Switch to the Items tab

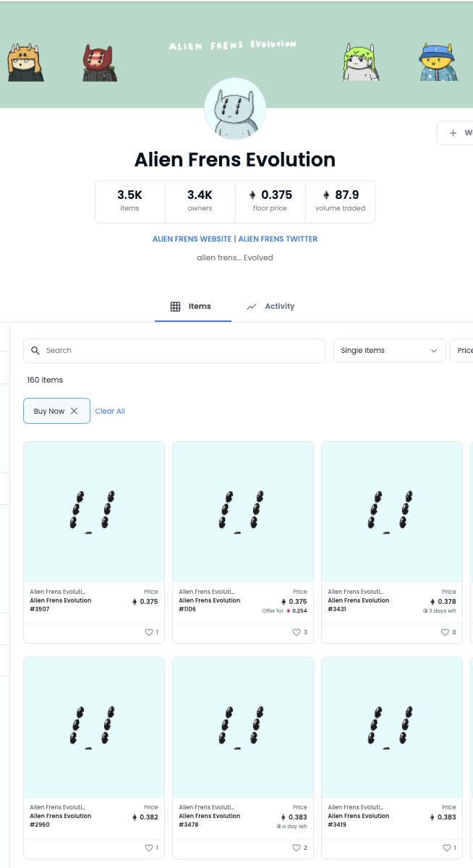(x=192, y=307)
